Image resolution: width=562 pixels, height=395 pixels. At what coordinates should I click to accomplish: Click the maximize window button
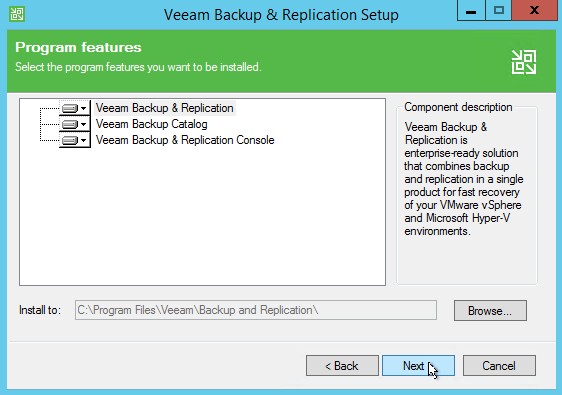click(x=498, y=11)
